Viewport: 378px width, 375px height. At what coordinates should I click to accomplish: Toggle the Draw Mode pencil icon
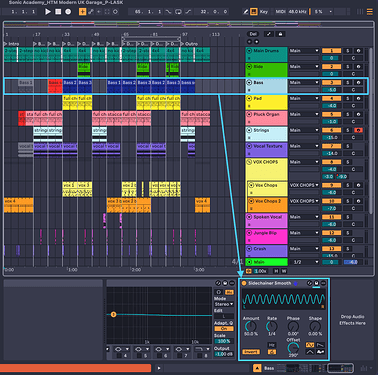[x=246, y=12]
